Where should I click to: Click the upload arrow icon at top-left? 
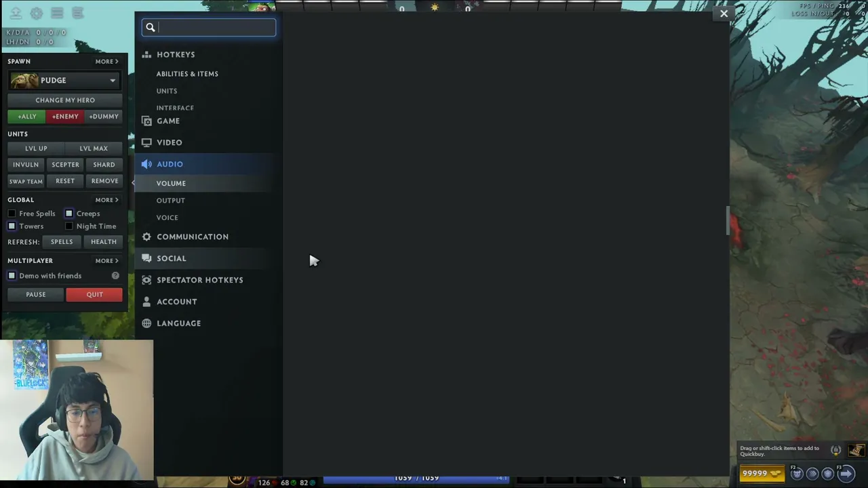click(x=16, y=13)
